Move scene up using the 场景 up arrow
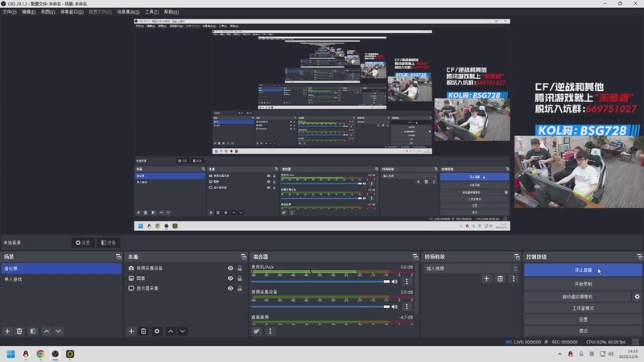This screenshot has width=644, height=362. point(47,331)
